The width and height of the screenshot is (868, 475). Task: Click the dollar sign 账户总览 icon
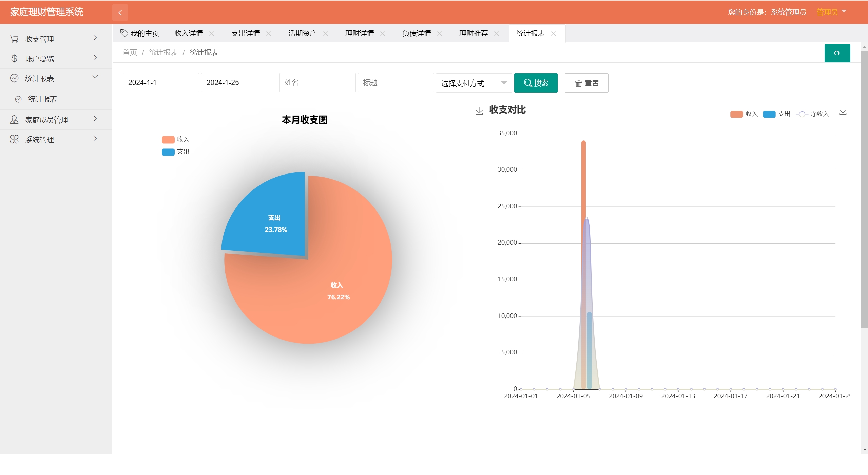pyautogui.click(x=14, y=59)
